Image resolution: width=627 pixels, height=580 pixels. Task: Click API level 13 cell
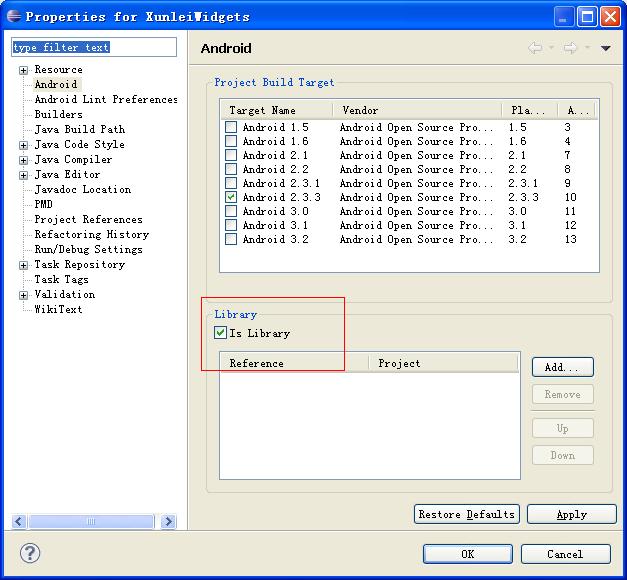(x=571, y=239)
